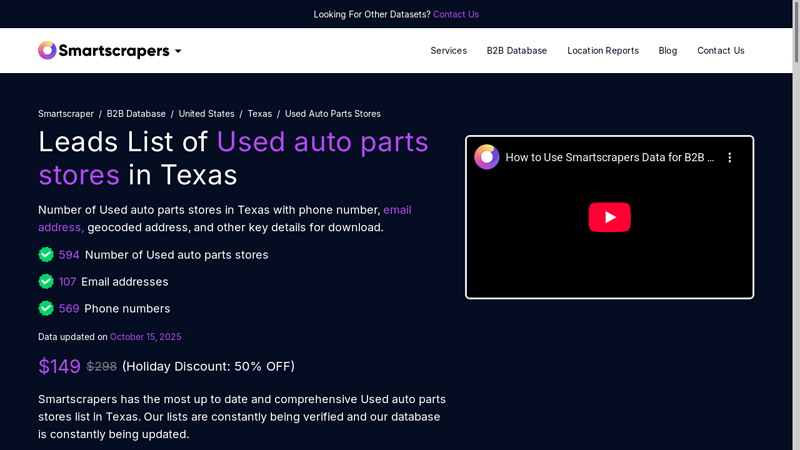
Task: Click the 107 email addresses count
Action: click(x=67, y=282)
